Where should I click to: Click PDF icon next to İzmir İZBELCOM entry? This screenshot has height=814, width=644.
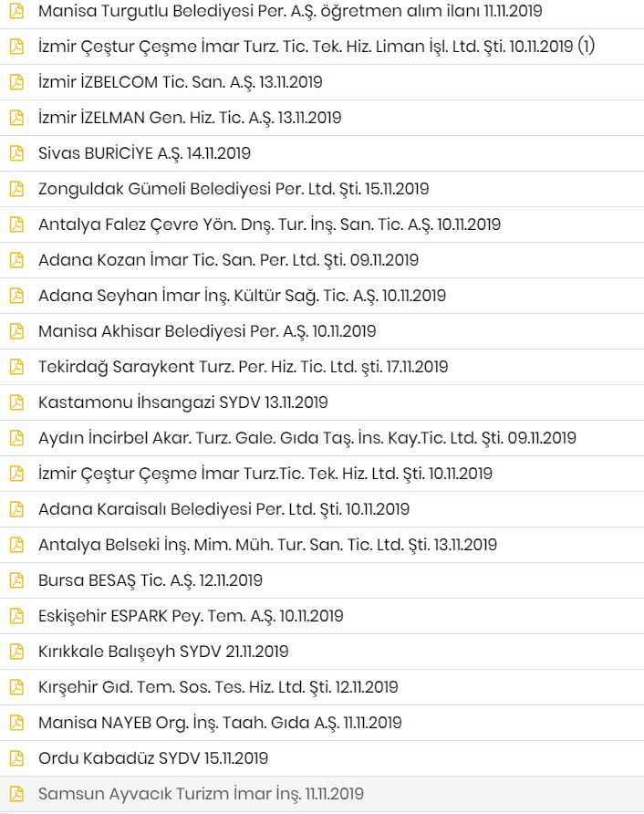pyautogui.click(x=16, y=82)
